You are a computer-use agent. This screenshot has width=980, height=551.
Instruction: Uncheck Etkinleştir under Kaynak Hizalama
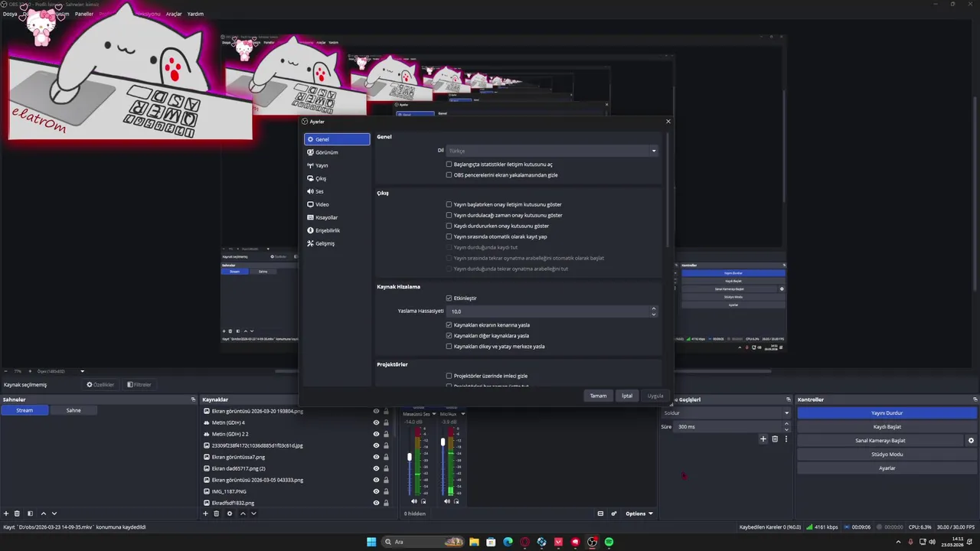(449, 298)
